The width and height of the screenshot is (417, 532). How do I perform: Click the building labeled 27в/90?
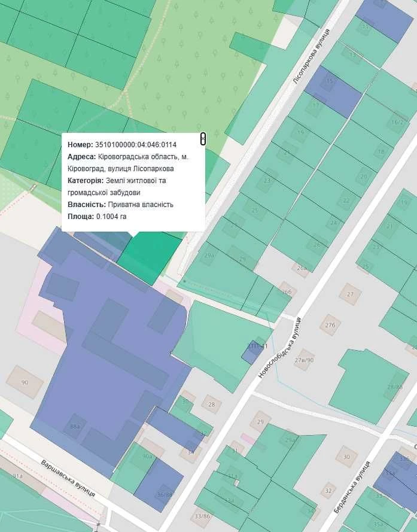point(305,360)
